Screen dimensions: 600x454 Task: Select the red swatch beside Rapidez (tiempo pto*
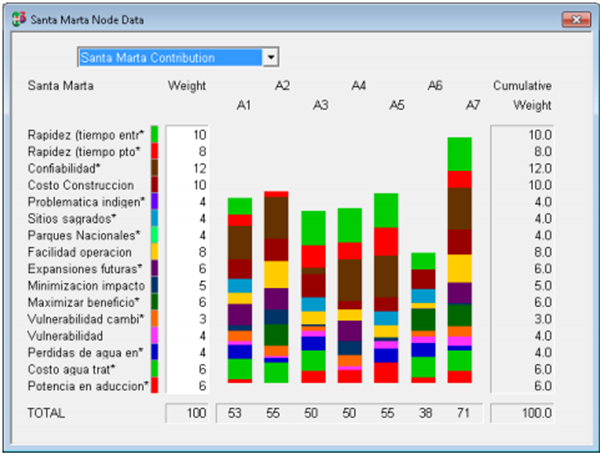click(x=154, y=150)
